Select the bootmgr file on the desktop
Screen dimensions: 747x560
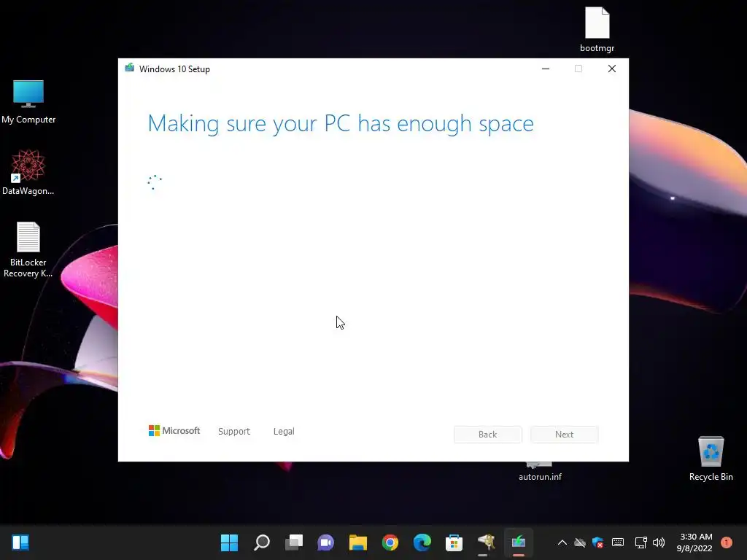(597, 29)
